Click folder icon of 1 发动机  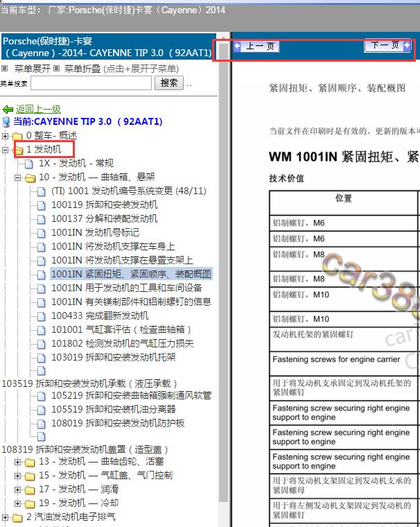click(19, 150)
